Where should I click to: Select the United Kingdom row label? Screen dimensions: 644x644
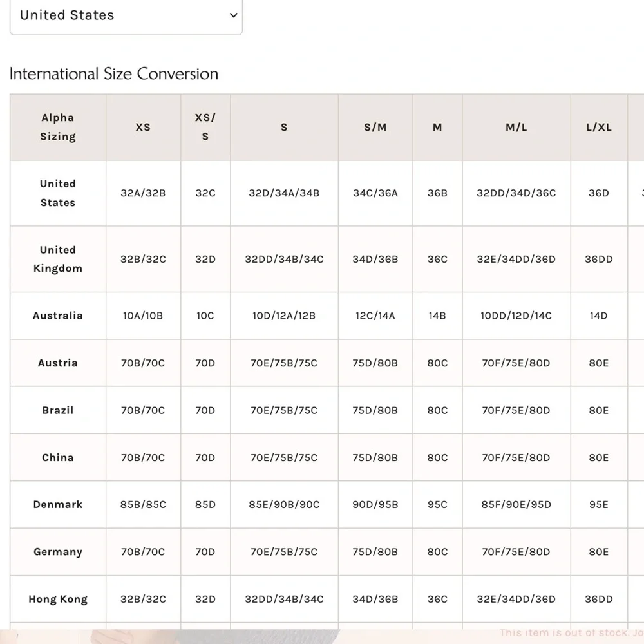[58, 259]
